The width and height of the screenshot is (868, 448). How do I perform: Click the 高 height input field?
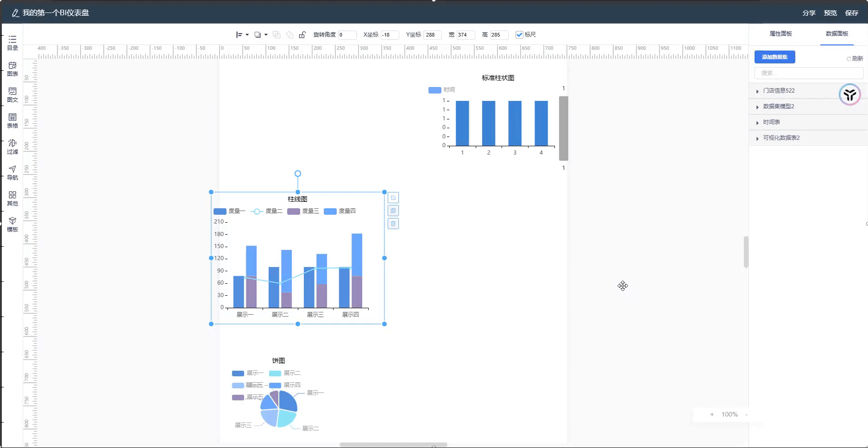[x=499, y=35]
